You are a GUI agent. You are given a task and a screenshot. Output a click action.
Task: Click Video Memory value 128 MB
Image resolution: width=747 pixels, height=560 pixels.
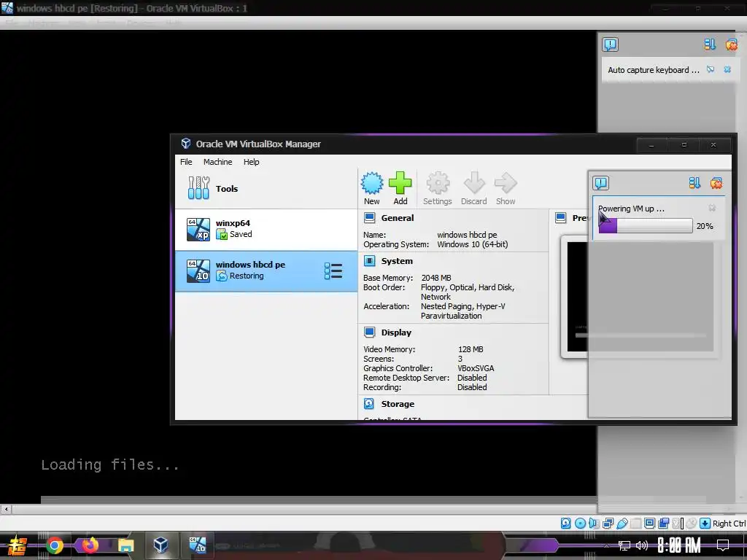pos(471,349)
